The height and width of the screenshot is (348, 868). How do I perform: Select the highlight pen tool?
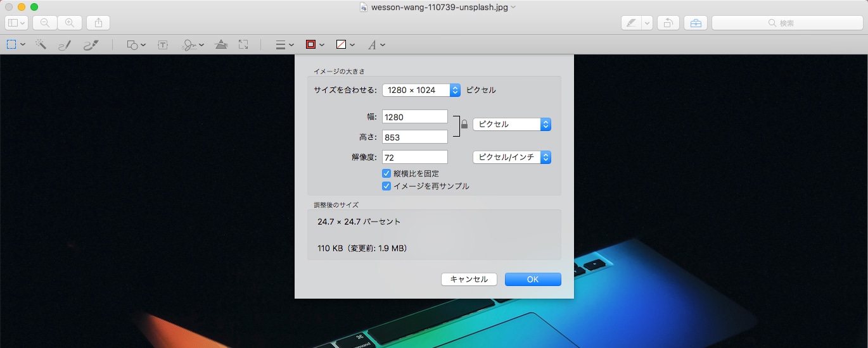pyautogui.click(x=631, y=23)
